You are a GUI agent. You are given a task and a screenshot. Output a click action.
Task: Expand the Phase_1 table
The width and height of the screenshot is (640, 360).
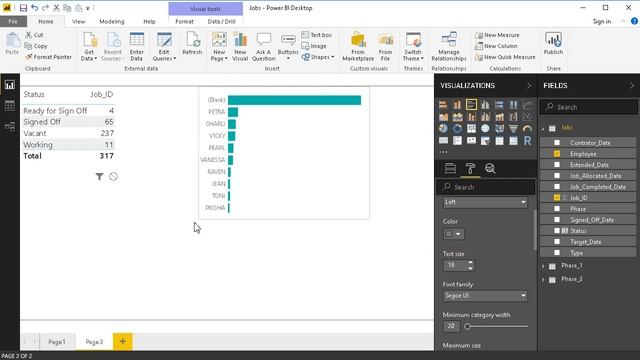(543, 266)
